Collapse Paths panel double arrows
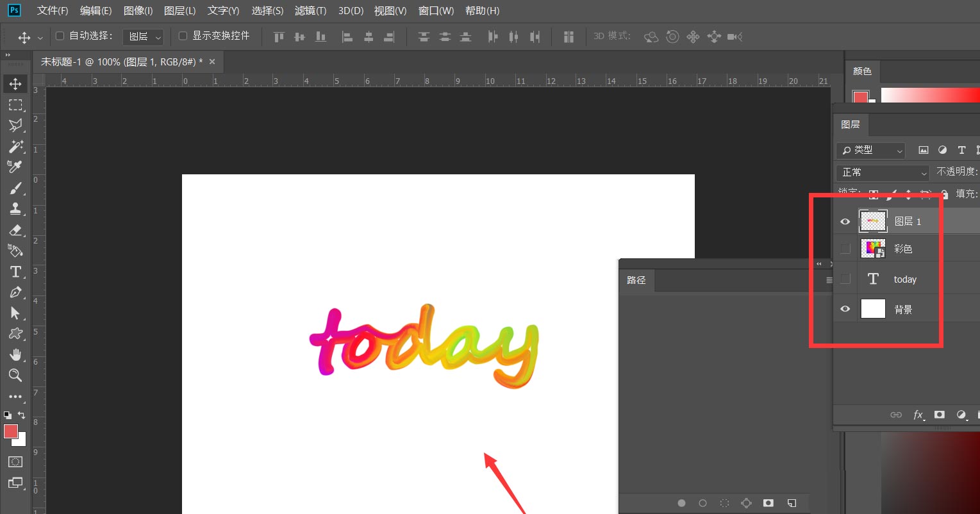 [x=818, y=263]
